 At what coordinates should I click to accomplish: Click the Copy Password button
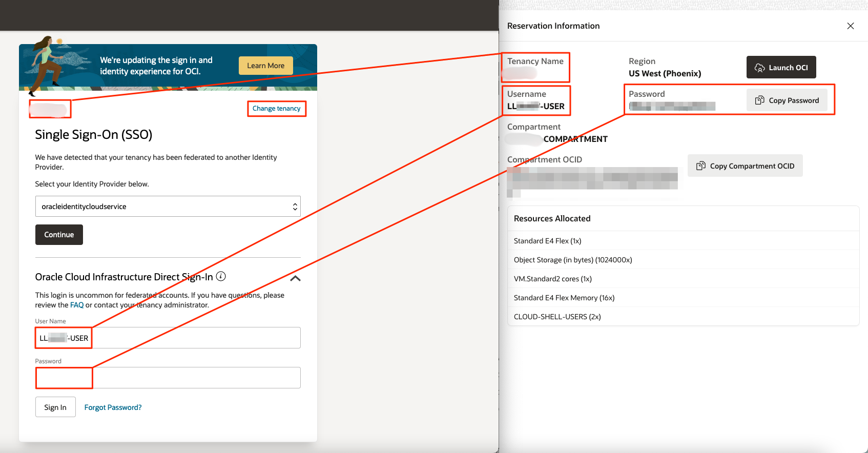click(787, 100)
